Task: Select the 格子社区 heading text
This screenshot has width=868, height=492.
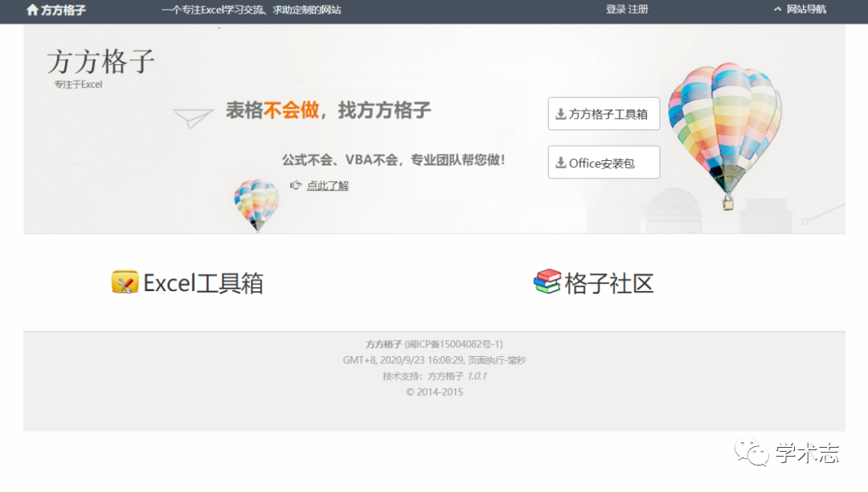Action: [609, 283]
